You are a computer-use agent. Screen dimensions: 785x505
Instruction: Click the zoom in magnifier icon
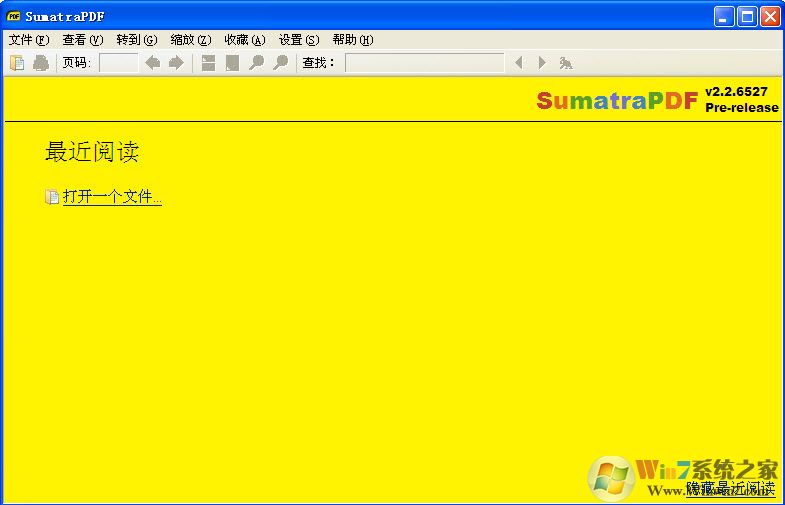tap(280, 63)
